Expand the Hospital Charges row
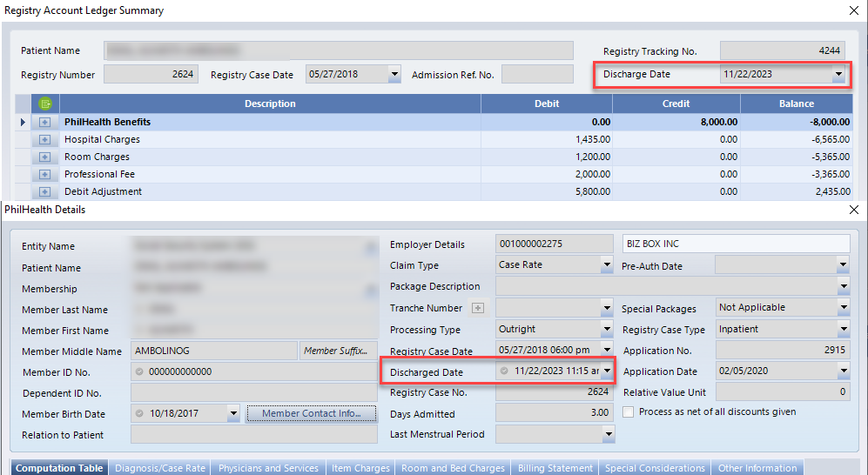The width and height of the screenshot is (868, 475). pyautogui.click(x=45, y=140)
